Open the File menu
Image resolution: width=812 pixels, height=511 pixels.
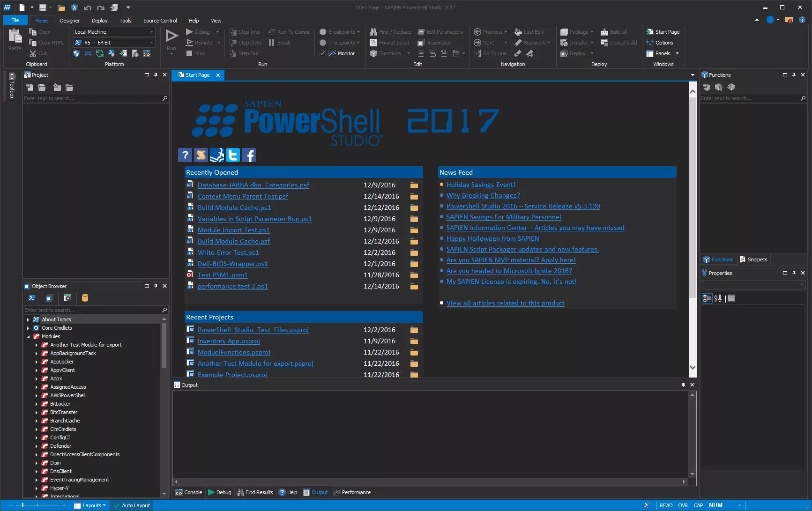pyautogui.click(x=15, y=20)
